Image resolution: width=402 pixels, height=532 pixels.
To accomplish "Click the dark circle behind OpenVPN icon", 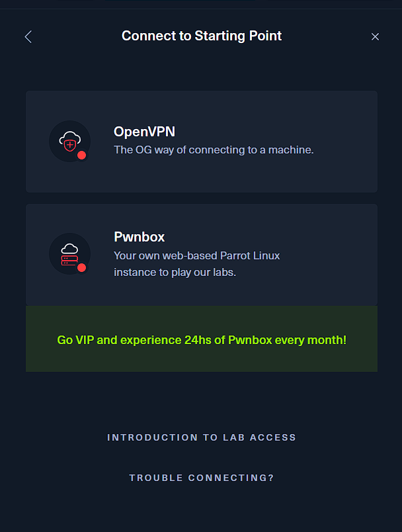I will [57, 131].
